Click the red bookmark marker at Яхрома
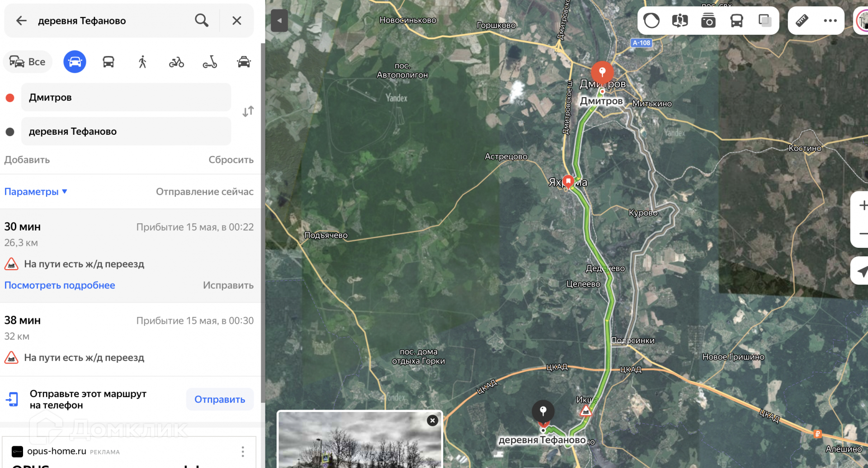868x468 pixels. pos(568,181)
